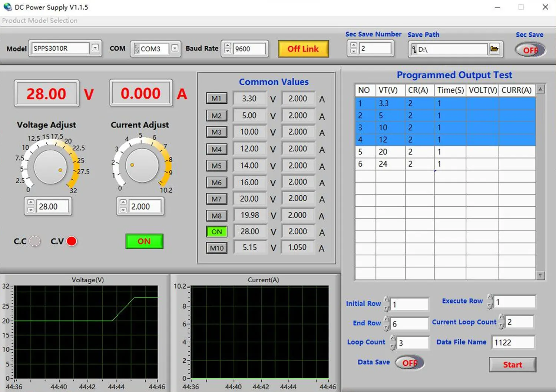The height and width of the screenshot is (392, 556).
Task: Open the Save Path folder browser
Action: pyautogui.click(x=494, y=49)
